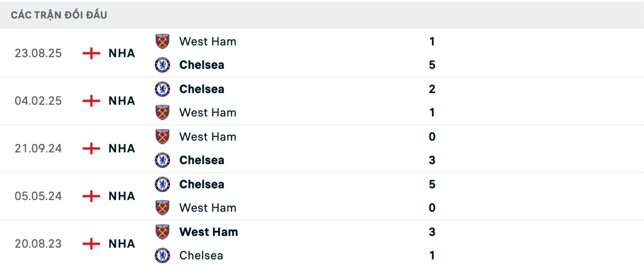Click the Chelsea crest in the 23.08.25 match

coord(162,65)
